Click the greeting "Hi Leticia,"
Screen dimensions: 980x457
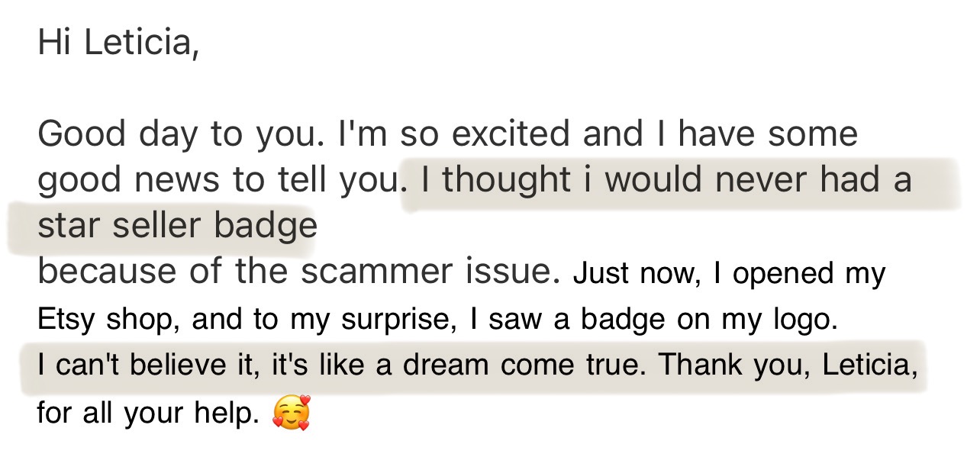tap(118, 43)
